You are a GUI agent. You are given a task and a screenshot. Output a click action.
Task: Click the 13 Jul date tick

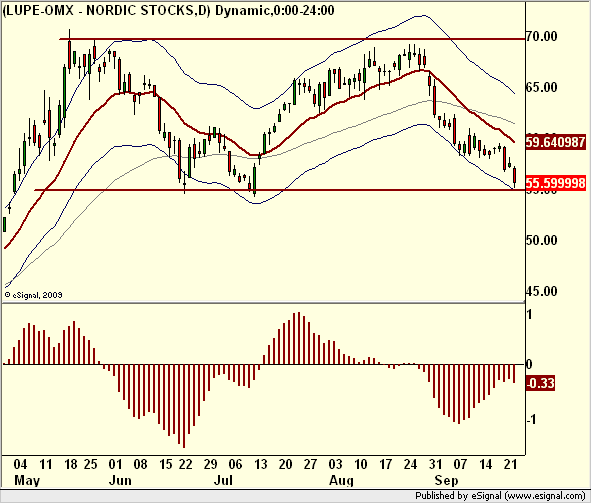260,464
